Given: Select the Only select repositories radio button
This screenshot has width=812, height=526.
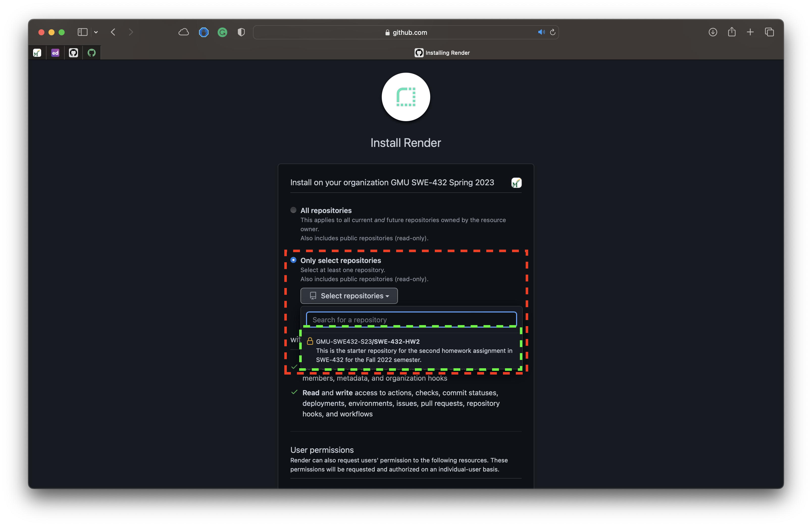Looking at the screenshot, I should [293, 260].
